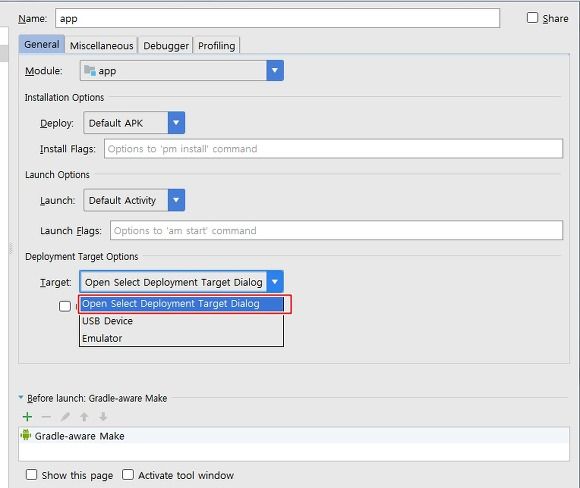Enable the Show this page checkbox
The width and height of the screenshot is (580, 488).
[x=31, y=474]
